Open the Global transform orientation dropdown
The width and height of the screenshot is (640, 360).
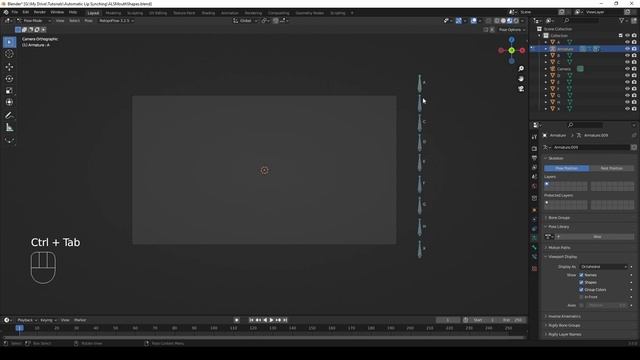pyautogui.click(x=246, y=20)
